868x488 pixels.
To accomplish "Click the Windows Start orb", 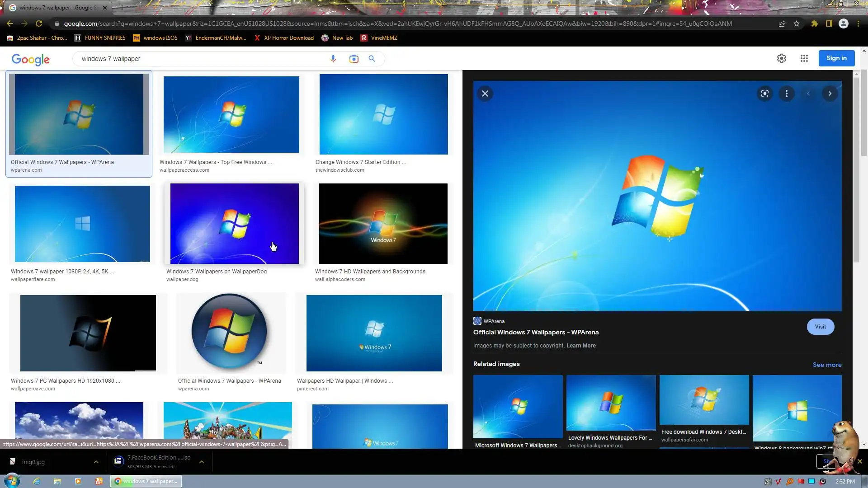I will pos(12,481).
